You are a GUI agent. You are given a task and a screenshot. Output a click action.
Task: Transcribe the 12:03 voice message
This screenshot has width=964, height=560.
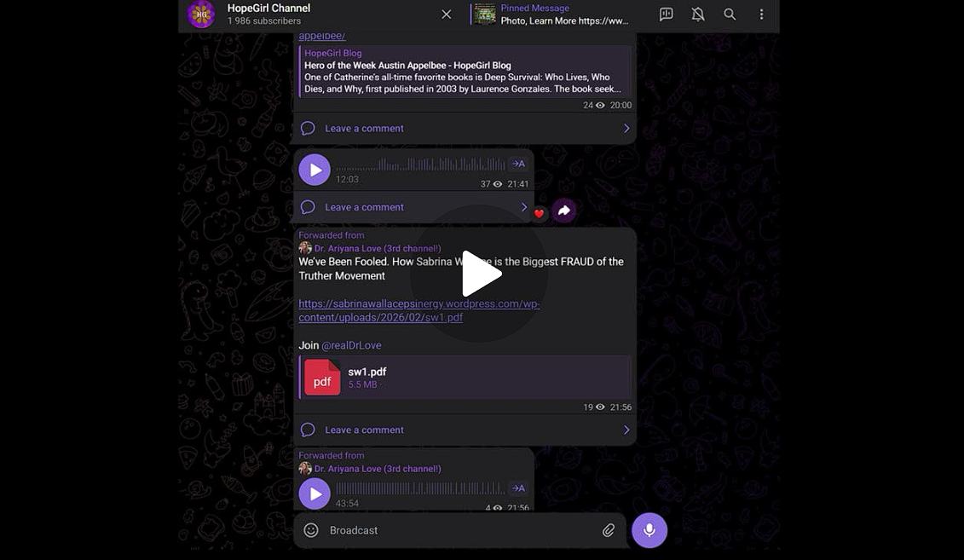click(x=517, y=164)
